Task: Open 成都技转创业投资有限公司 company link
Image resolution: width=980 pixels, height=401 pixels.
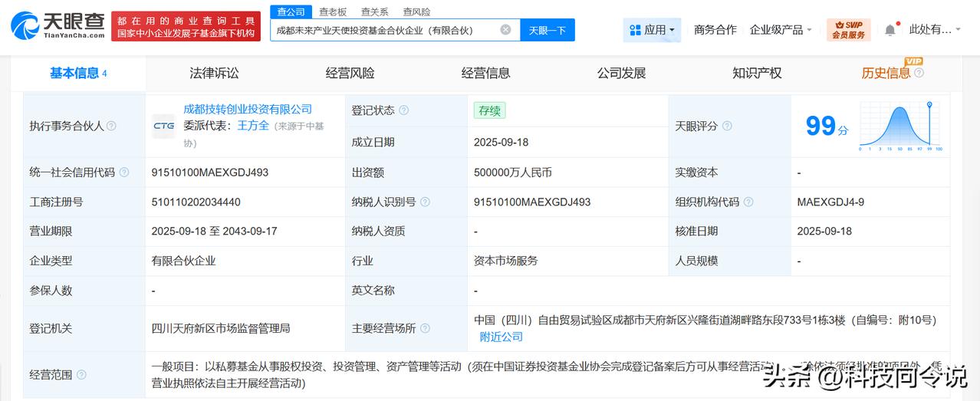Action: pyautogui.click(x=248, y=109)
